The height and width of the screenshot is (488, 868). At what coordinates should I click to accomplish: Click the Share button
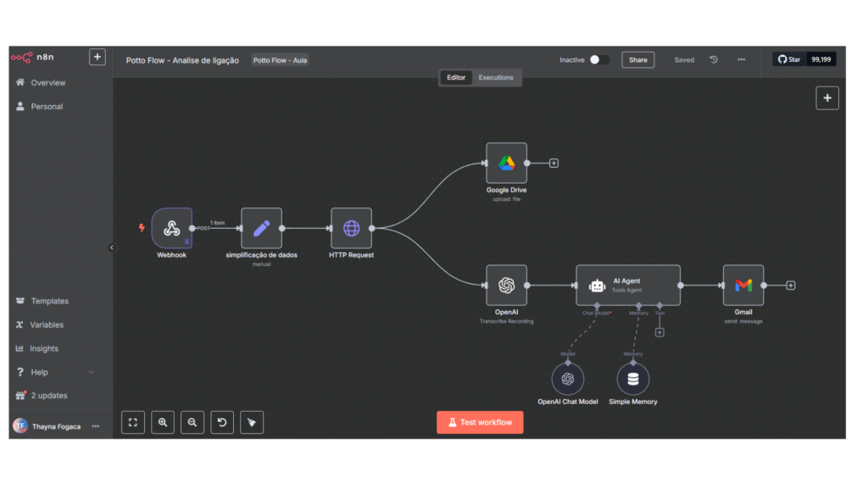click(637, 60)
